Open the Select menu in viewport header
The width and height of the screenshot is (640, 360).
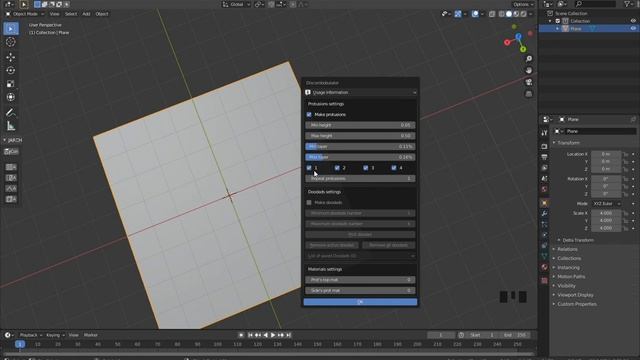click(71, 14)
